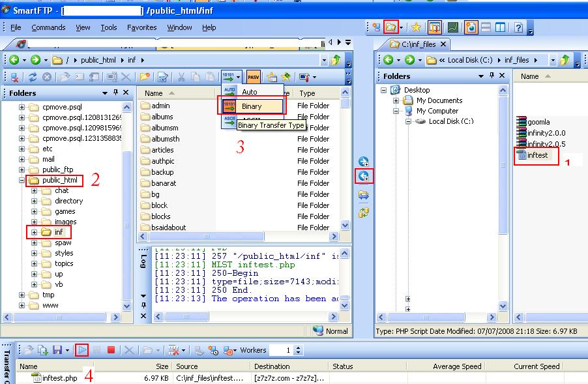Expand My Documents in the local tree
588x384 pixels.
(396, 100)
